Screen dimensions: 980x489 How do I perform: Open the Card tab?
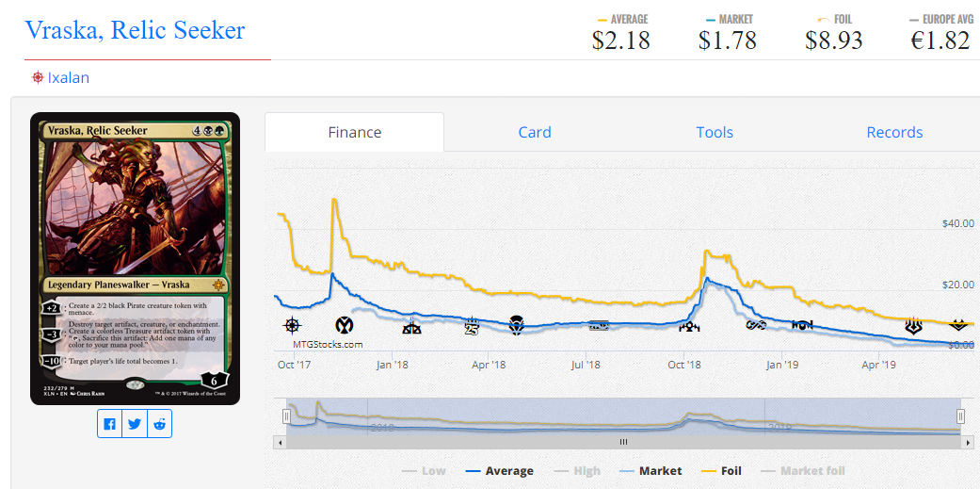pyautogui.click(x=535, y=132)
